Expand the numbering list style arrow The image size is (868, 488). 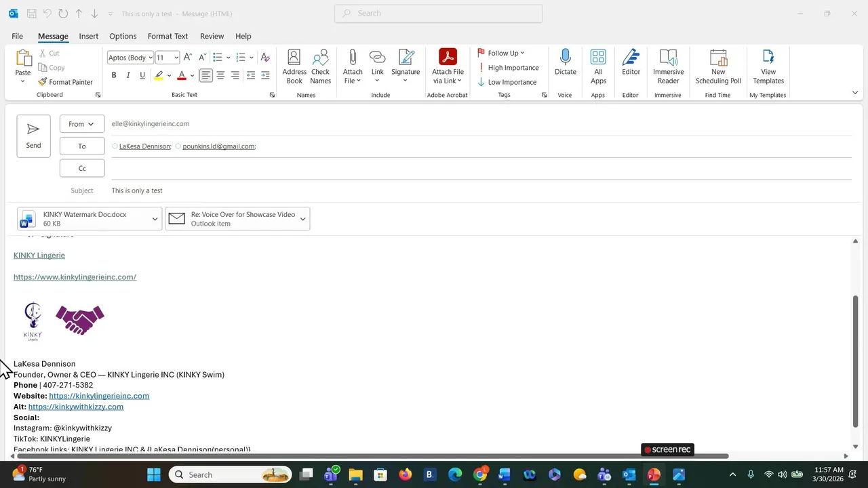[x=252, y=58]
